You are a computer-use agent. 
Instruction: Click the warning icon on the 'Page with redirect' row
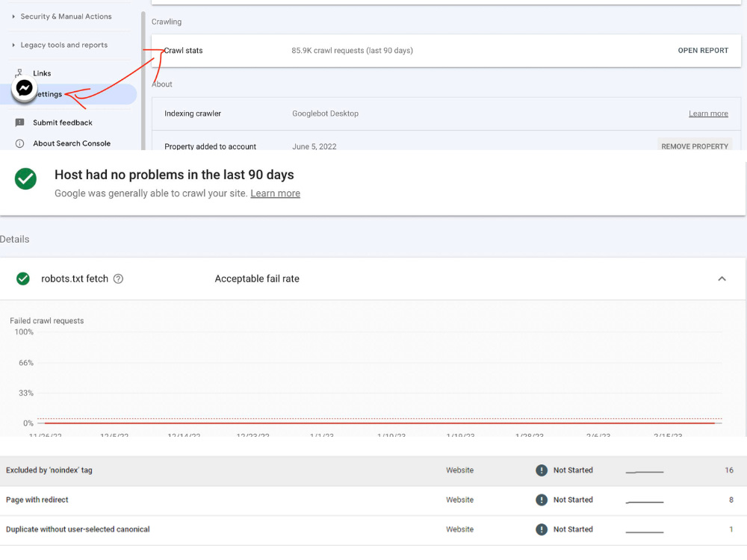click(x=542, y=500)
